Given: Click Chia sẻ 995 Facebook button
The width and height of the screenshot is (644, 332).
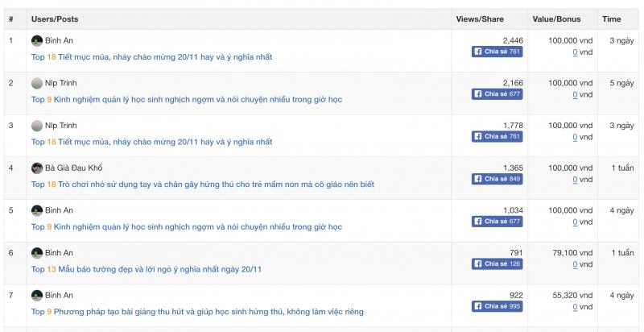Looking at the screenshot, I should [497, 306].
